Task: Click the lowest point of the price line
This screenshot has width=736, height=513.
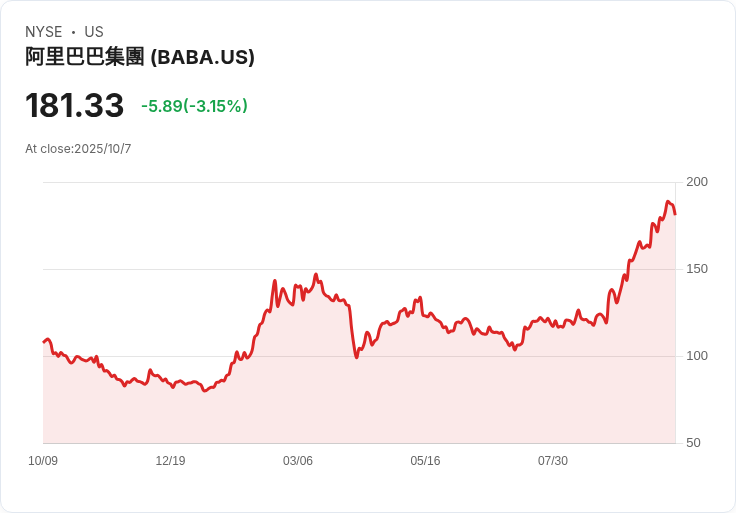Action: (x=205, y=390)
